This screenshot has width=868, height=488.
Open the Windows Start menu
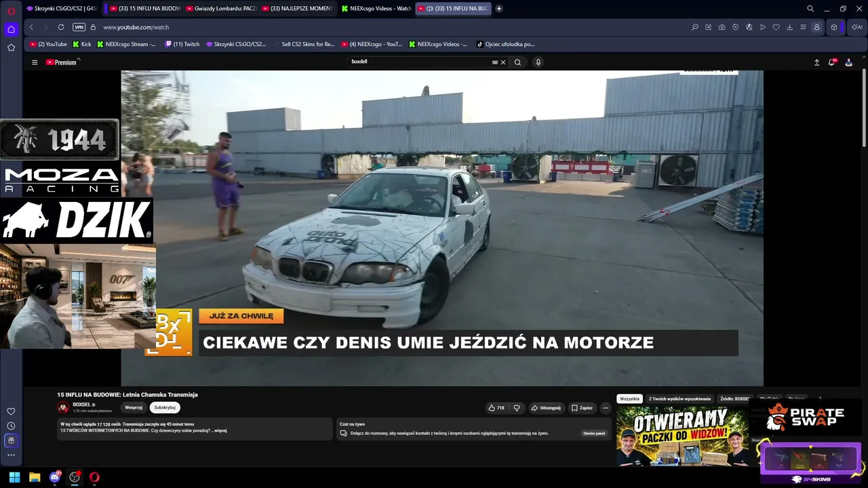click(14, 477)
